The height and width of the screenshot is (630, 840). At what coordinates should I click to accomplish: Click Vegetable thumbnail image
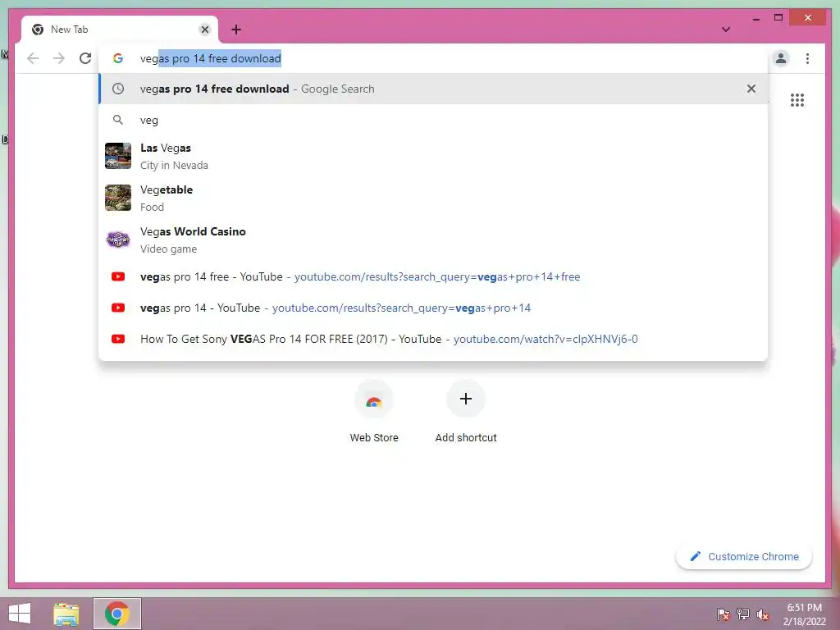(x=118, y=198)
